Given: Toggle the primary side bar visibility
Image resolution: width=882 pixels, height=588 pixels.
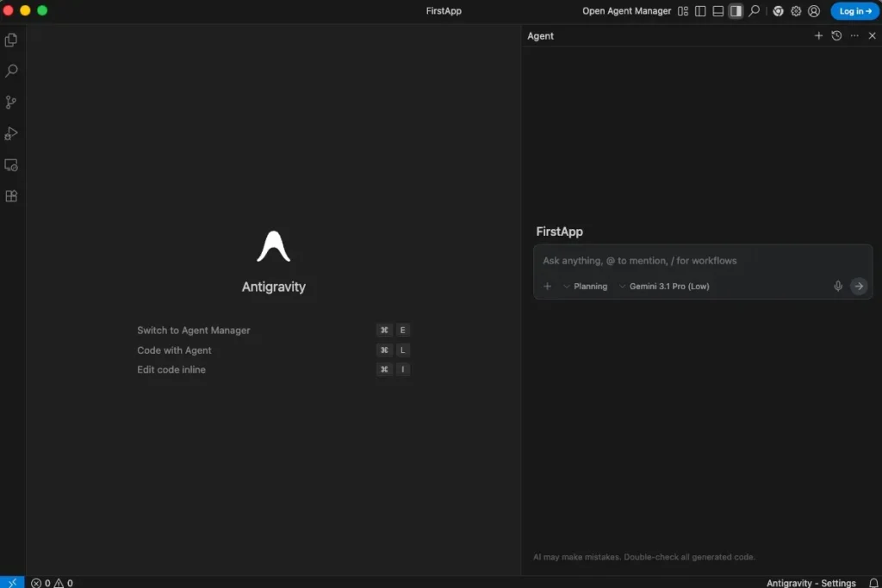Looking at the screenshot, I should pyautogui.click(x=700, y=11).
